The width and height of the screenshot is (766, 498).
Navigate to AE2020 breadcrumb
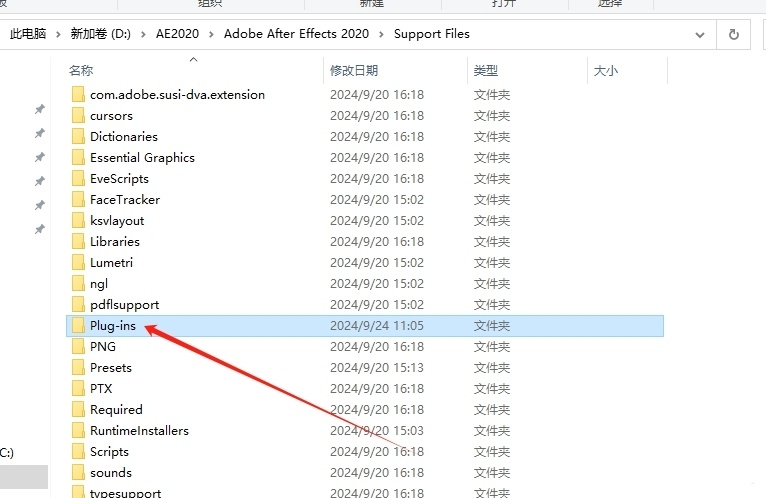177,34
